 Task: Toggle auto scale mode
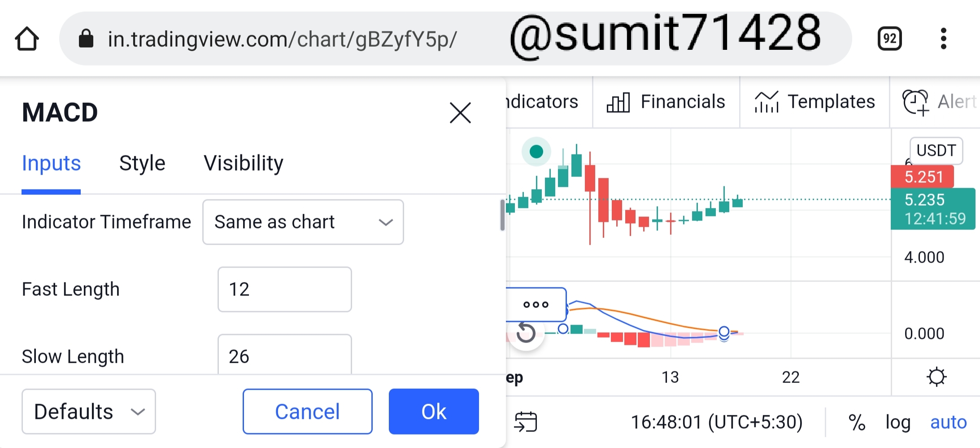(949, 422)
